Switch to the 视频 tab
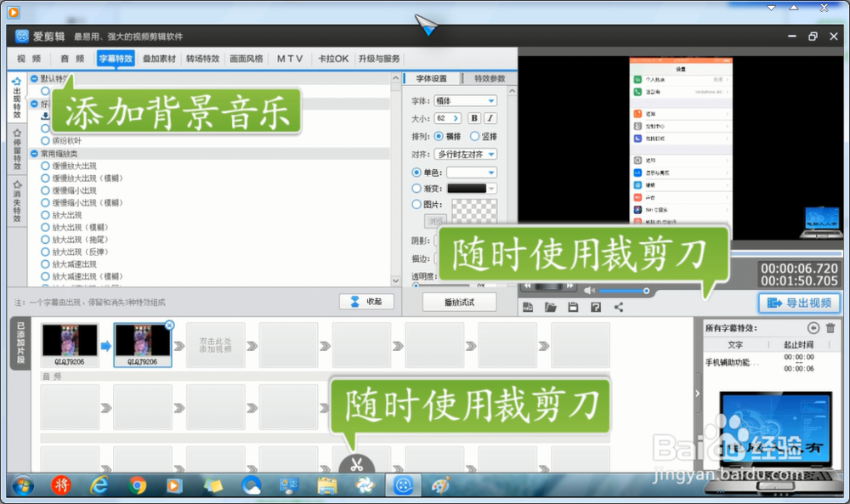This screenshot has height=504, width=850. coord(29,59)
